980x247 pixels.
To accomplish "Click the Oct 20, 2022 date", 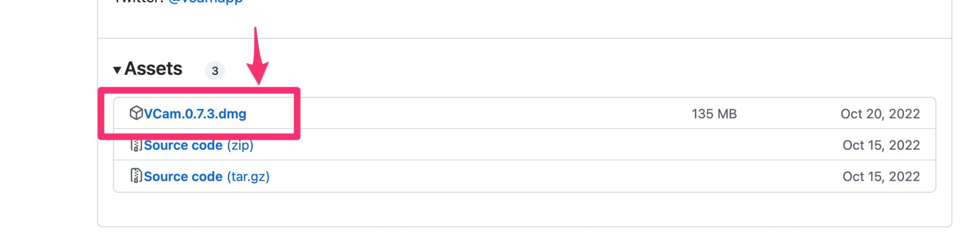I will (x=880, y=114).
